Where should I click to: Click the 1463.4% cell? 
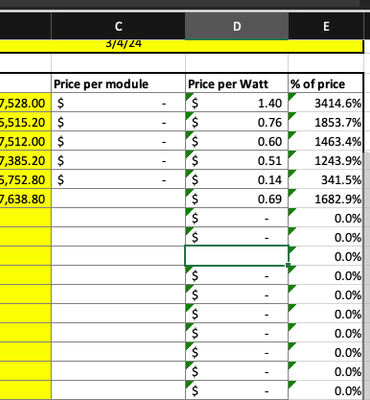(x=326, y=141)
